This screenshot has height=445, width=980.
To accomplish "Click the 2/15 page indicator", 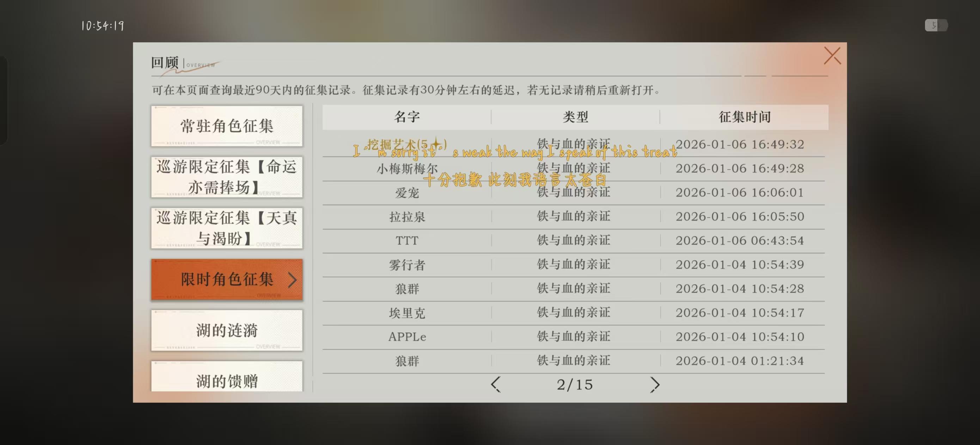I will tap(575, 384).
